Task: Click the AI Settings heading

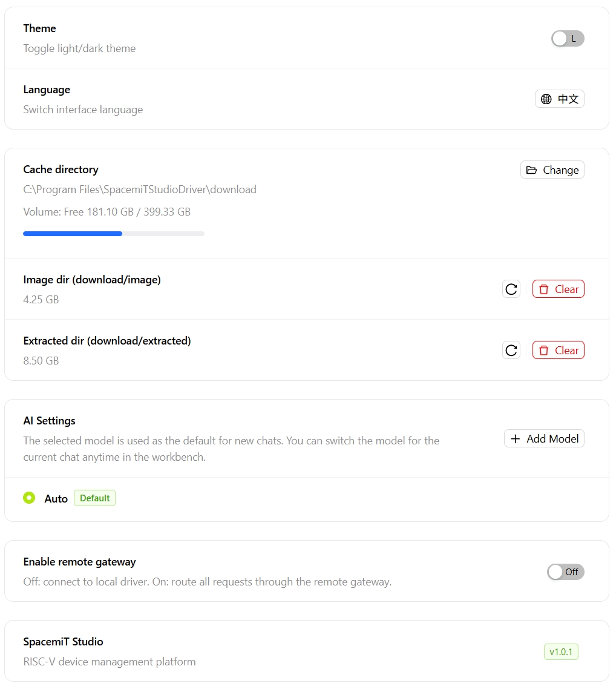Action: tap(49, 421)
